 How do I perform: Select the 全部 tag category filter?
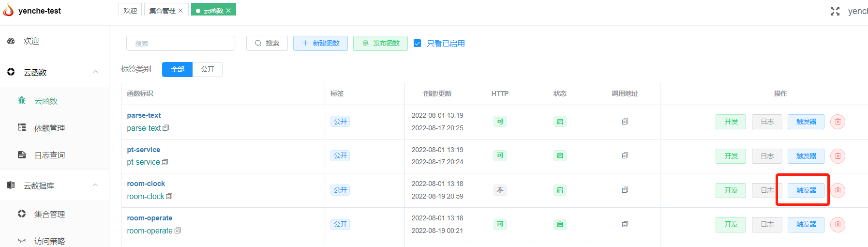point(178,69)
